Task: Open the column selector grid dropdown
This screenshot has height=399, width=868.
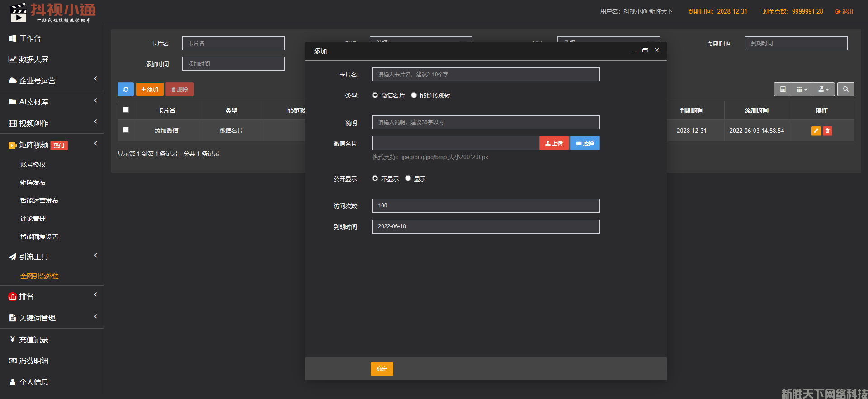Action: (x=802, y=89)
